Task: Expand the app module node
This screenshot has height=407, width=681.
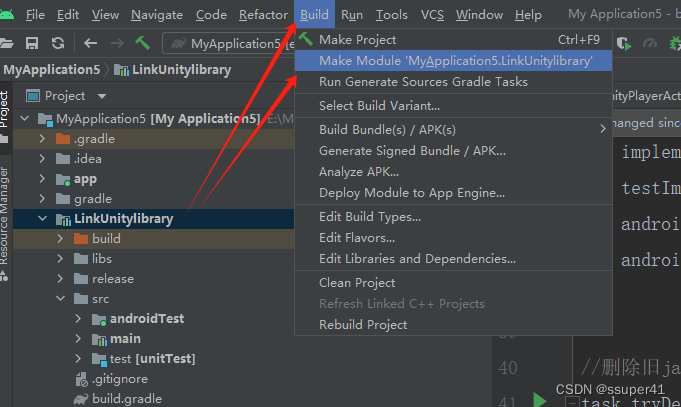Action: [x=42, y=179]
